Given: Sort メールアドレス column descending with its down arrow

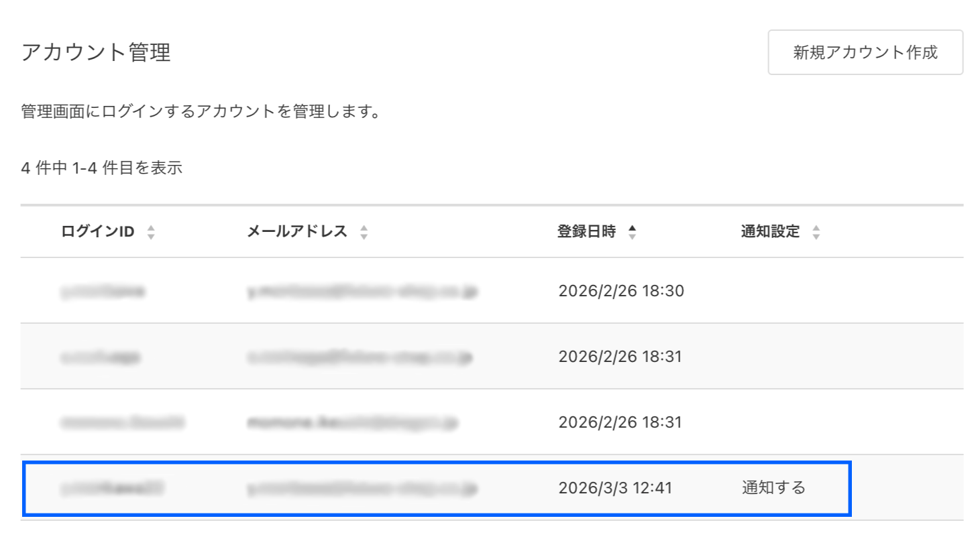Looking at the screenshot, I should pos(363,235).
